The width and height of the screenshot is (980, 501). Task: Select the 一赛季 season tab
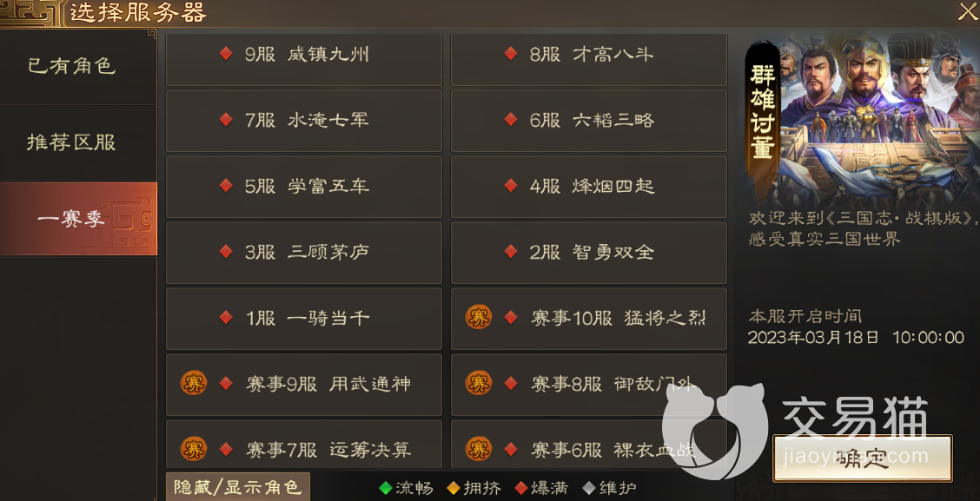click(78, 220)
